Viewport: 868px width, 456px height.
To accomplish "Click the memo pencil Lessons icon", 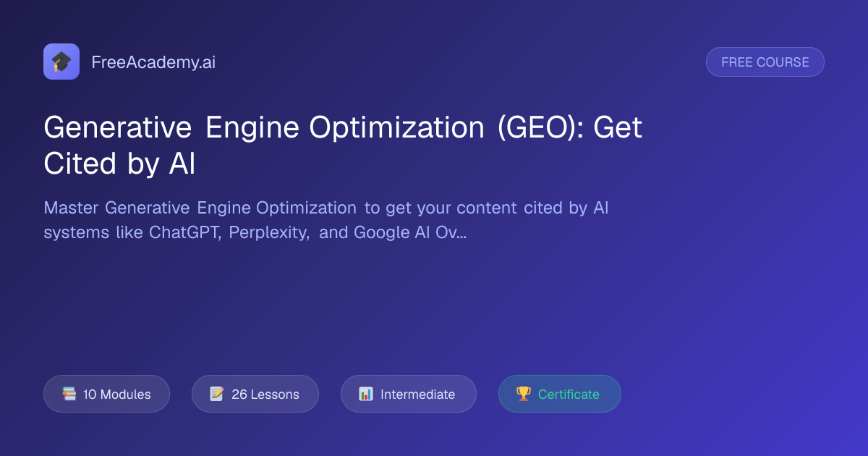I will (217, 394).
